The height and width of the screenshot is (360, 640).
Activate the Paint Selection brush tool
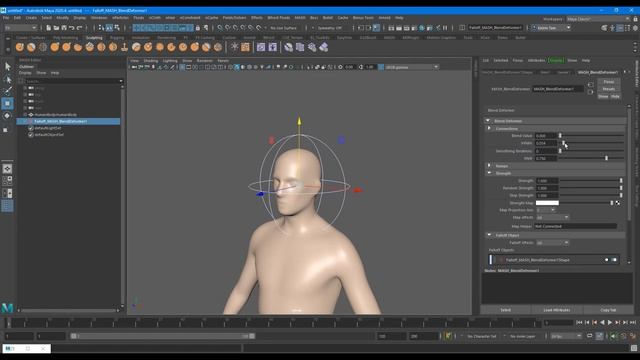[8, 91]
